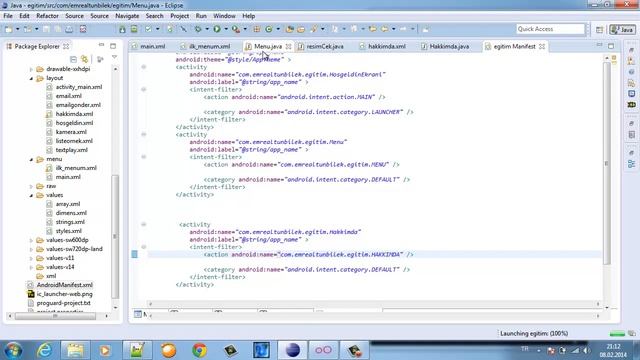The width and height of the screenshot is (640, 360).
Task: Click the Quick Access search field
Action: tap(550, 29)
